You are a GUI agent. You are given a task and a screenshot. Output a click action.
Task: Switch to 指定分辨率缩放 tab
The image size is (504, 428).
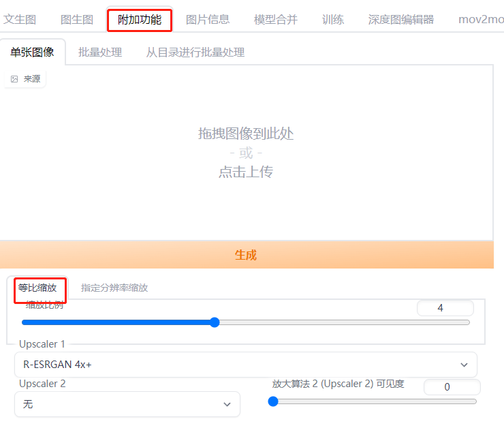[114, 288]
